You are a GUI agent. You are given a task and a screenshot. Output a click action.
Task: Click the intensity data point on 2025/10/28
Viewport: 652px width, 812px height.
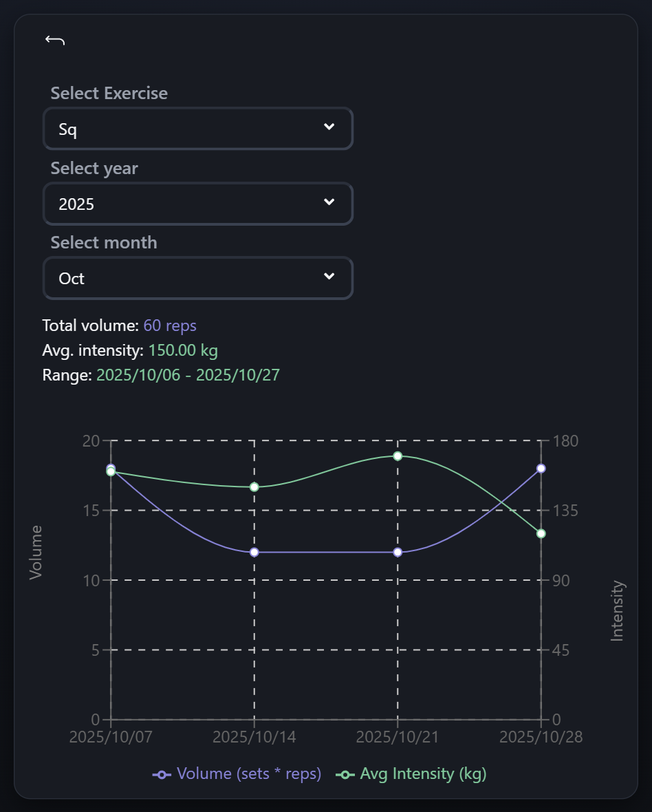tap(541, 533)
